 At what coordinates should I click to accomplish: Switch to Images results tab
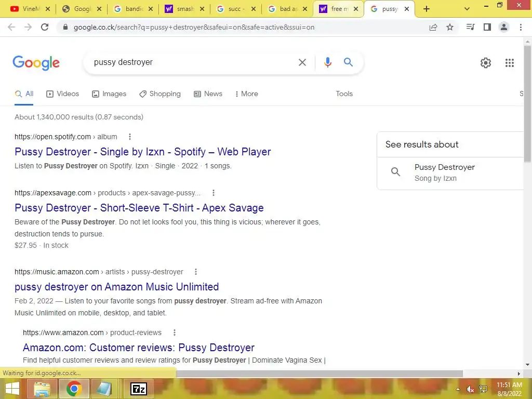coord(109,94)
